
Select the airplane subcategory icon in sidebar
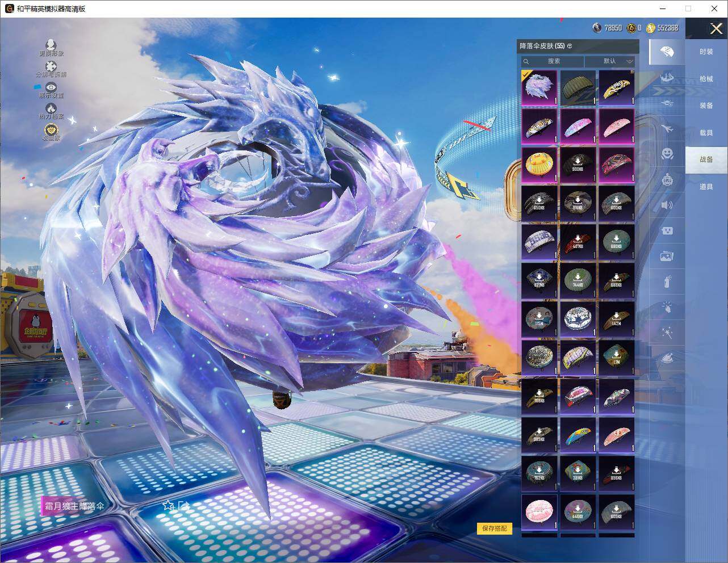coord(667,129)
